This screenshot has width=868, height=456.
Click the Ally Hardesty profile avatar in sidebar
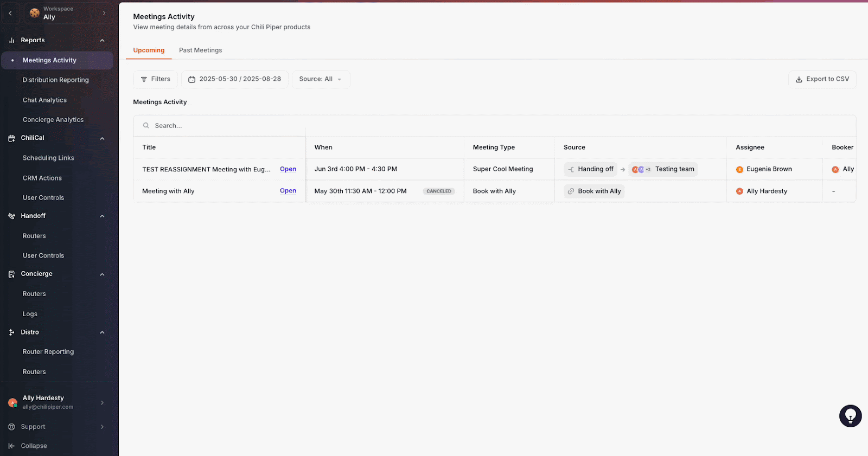tap(12, 402)
